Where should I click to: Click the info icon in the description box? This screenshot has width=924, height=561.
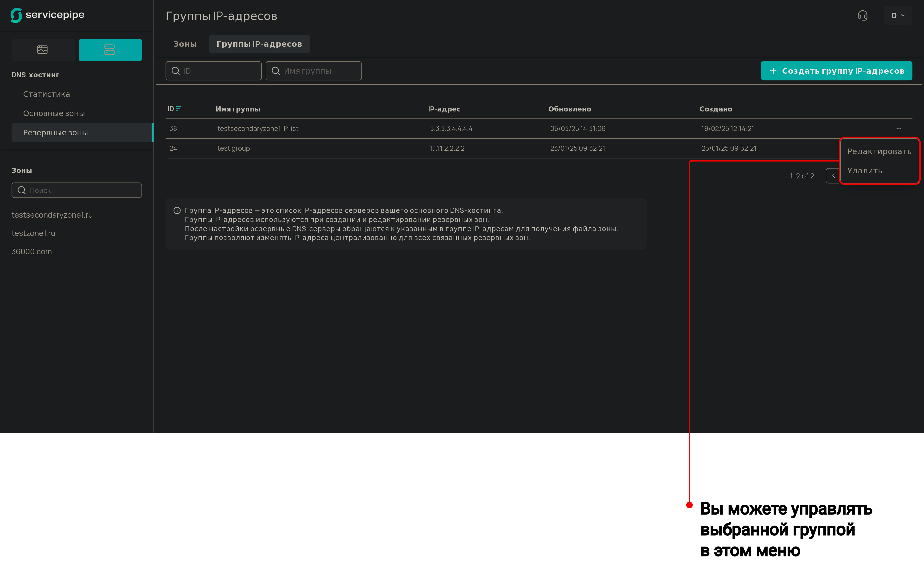pyautogui.click(x=177, y=210)
